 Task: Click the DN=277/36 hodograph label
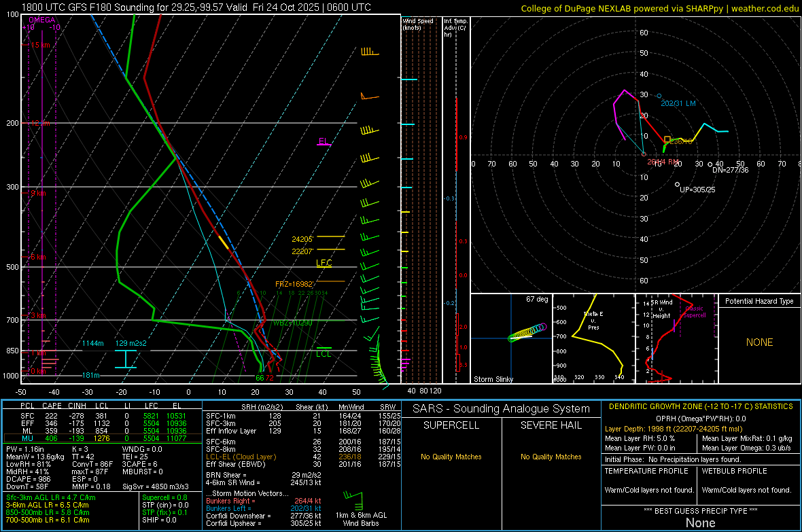[x=731, y=170]
